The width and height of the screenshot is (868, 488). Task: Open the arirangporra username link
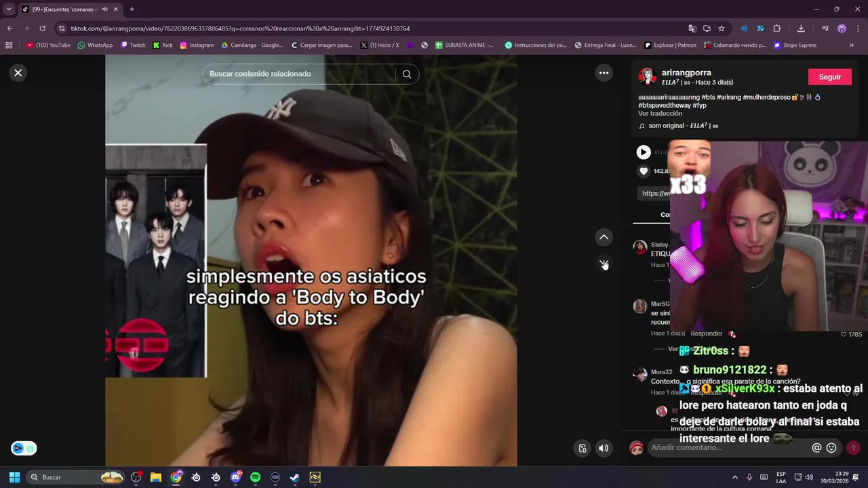tap(686, 73)
